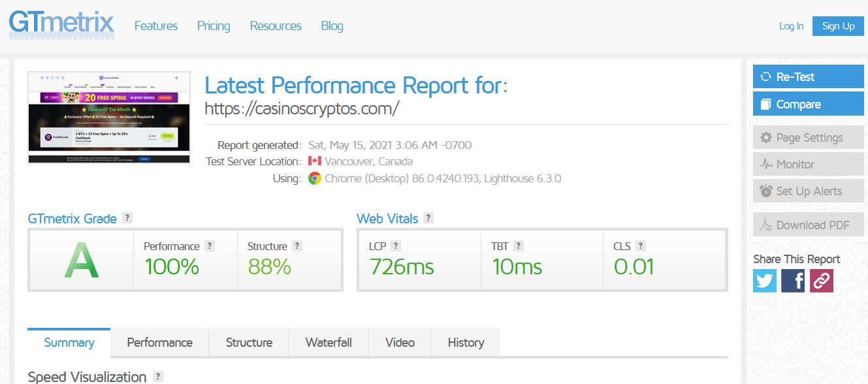Viewport: 868px width, 384px height.
Task: Click the help icon beside TBT
Action: 519,246
